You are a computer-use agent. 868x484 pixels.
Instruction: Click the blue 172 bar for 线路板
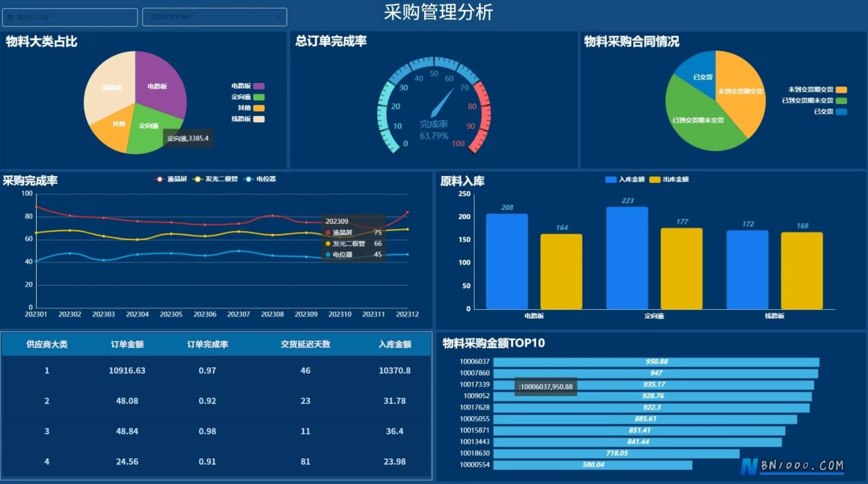pos(747,270)
